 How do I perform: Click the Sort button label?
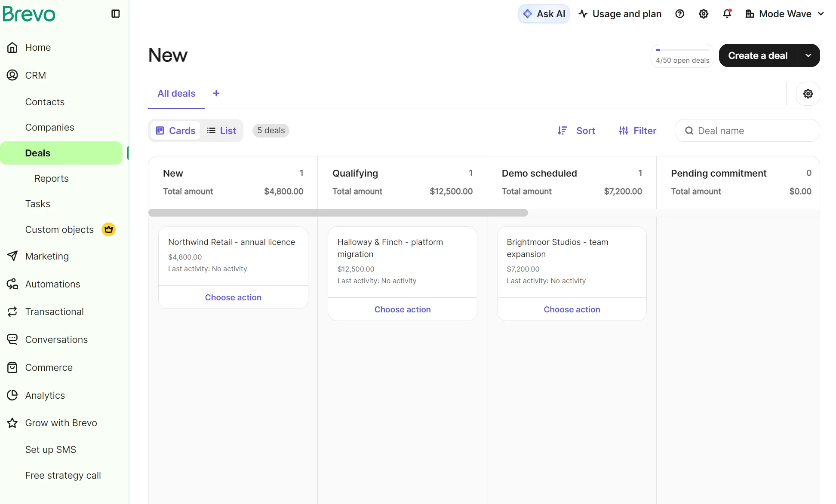[x=586, y=131]
